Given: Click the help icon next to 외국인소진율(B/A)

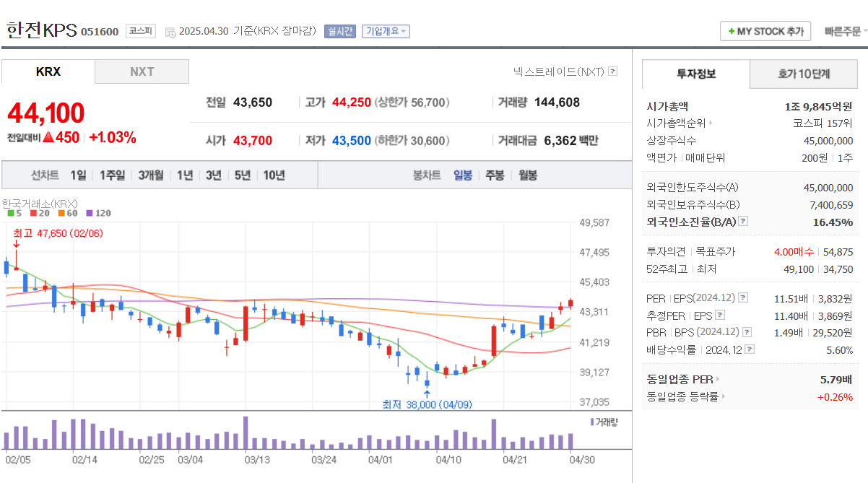Looking at the screenshot, I should click(743, 221).
